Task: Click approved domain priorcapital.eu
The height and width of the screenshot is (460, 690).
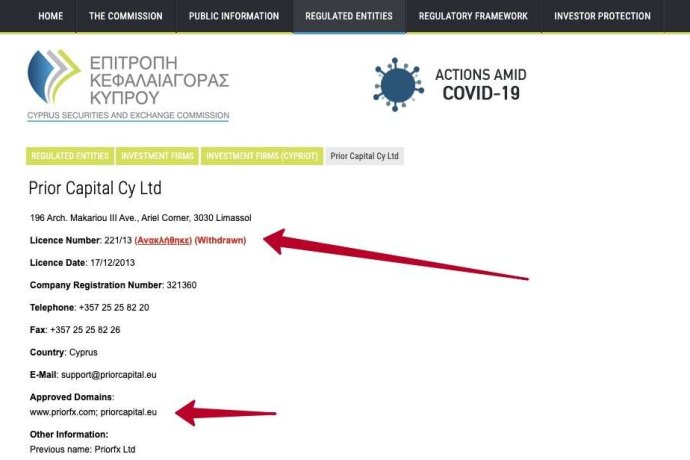Action: 128,412
